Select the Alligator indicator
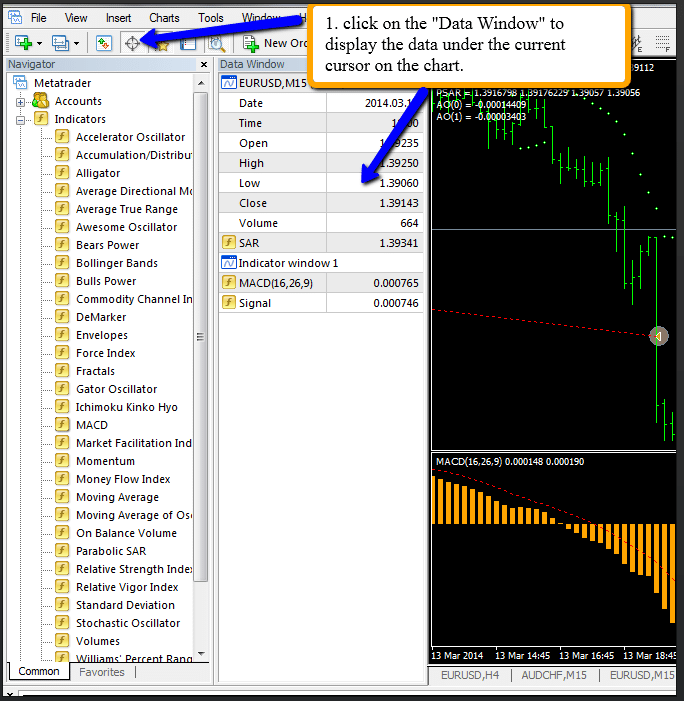Viewport: 684px width, 701px height. [98, 173]
